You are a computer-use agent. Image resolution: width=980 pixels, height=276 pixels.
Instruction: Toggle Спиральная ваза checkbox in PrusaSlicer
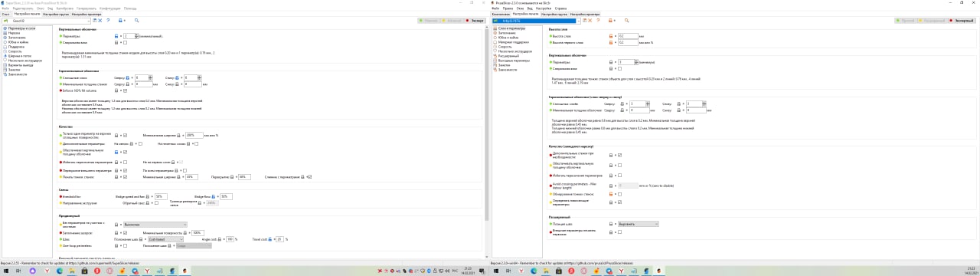(x=619, y=69)
